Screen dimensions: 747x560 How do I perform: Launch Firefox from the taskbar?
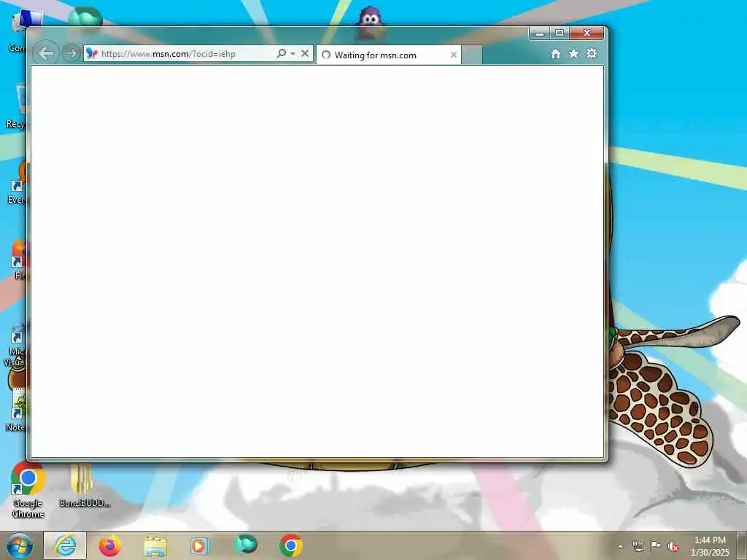[110, 545]
